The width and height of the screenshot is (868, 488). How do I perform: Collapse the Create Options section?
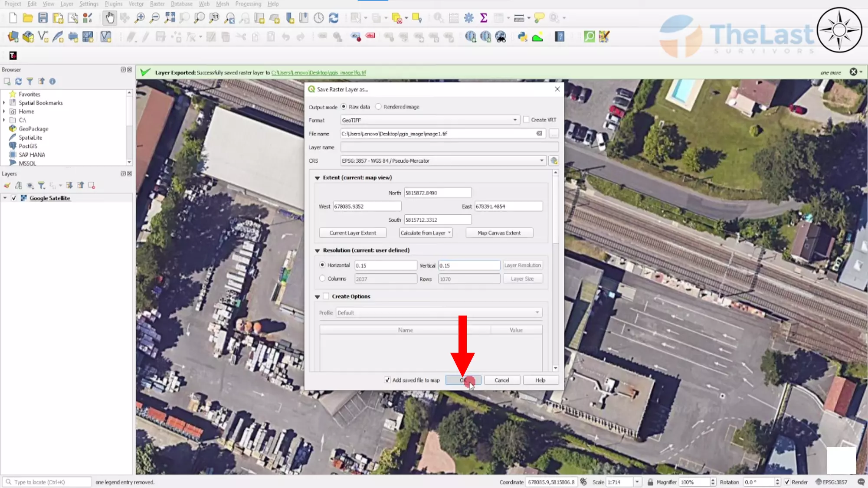click(x=317, y=297)
